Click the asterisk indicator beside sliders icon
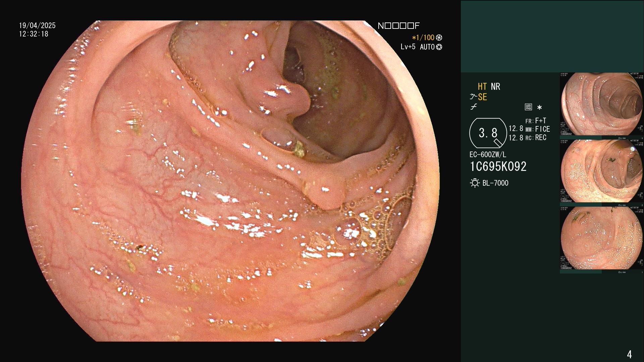 [539, 108]
